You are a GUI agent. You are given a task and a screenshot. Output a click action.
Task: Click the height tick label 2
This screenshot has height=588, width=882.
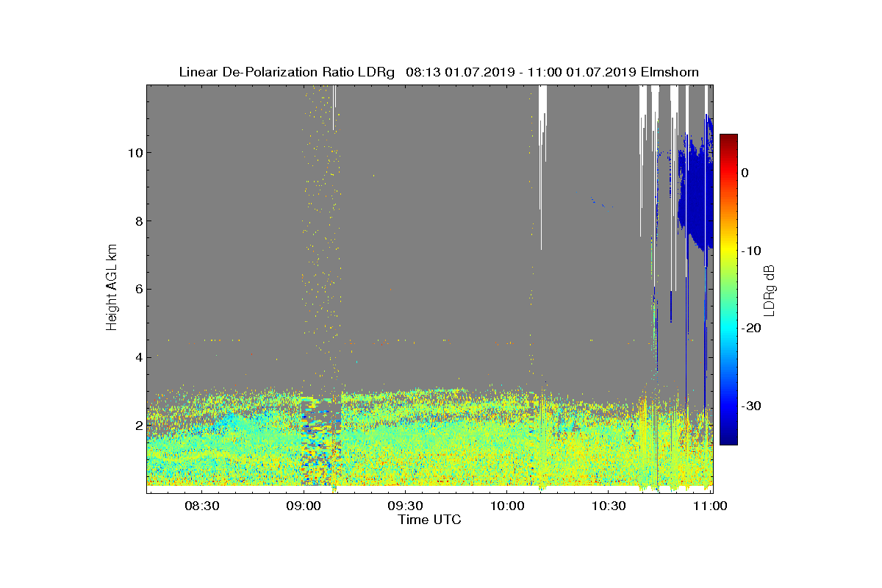click(x=137, y=426)
